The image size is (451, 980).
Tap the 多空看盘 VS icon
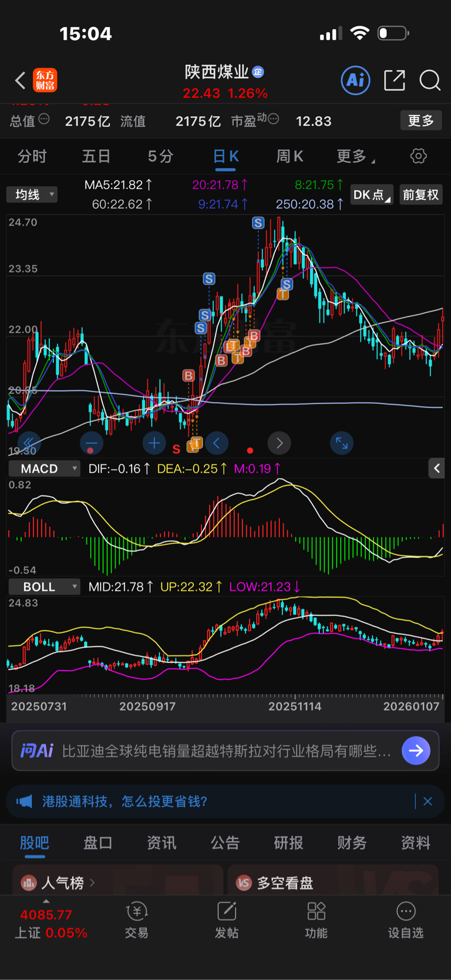click(x=244, y=883)
